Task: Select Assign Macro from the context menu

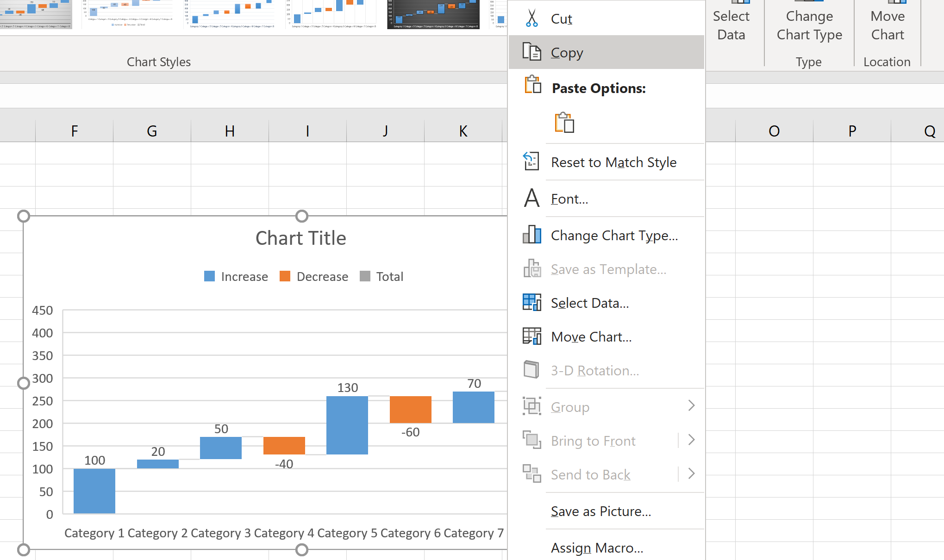Action: (x=596, y=548)
